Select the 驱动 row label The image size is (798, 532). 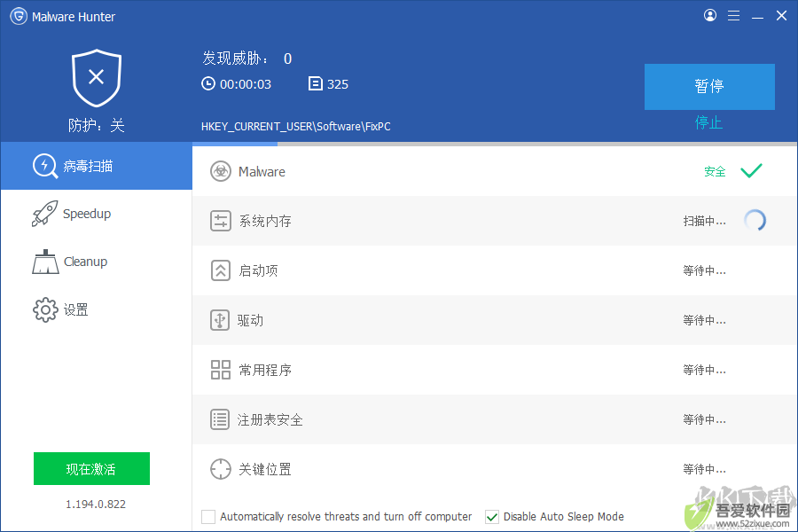250,320
